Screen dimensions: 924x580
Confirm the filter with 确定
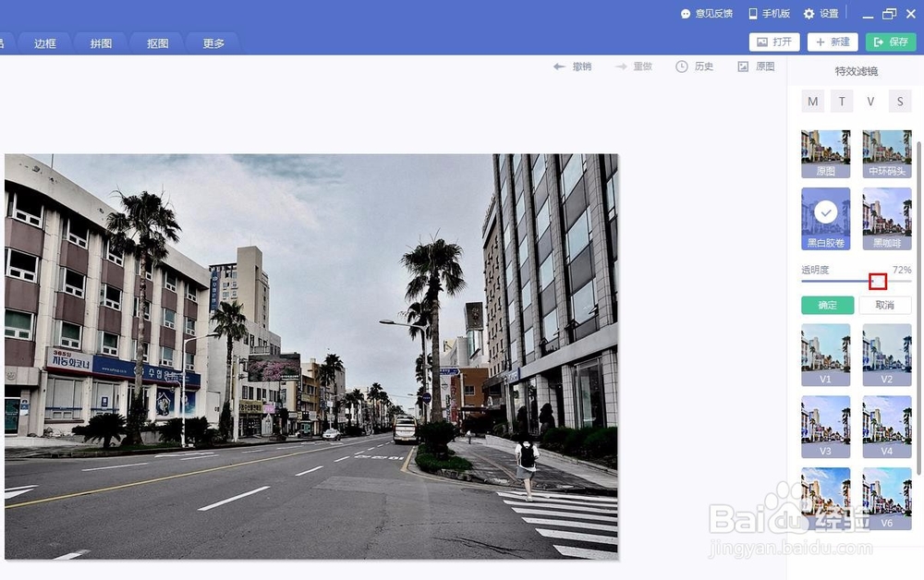point(827,305)
